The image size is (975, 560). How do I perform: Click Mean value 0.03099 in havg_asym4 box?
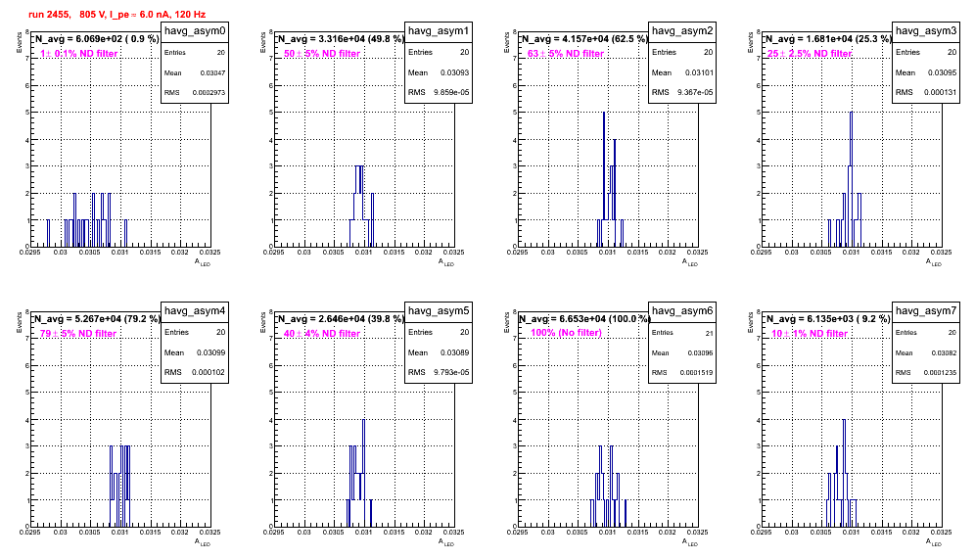click(210, 352)
